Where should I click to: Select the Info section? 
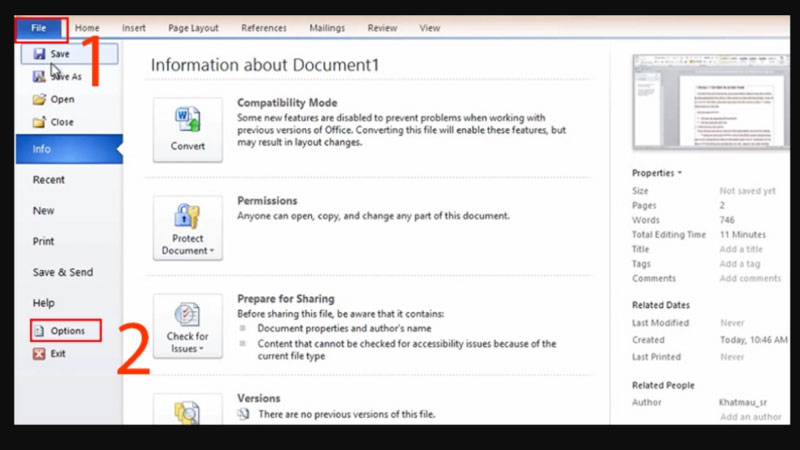click(x=69, y=149)
